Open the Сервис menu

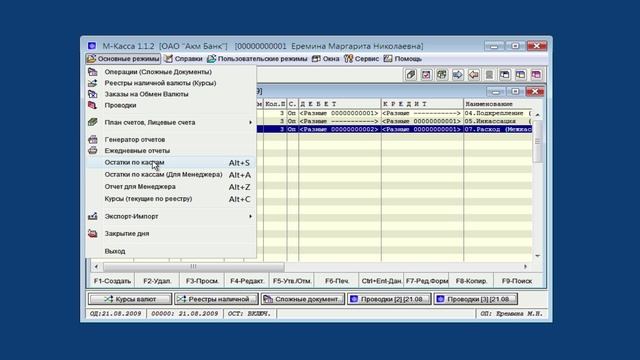(362, 59)
